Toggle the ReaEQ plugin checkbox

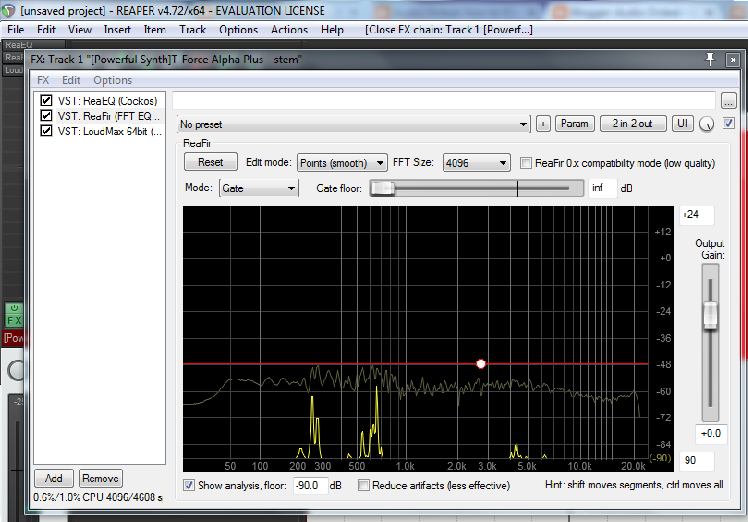pyautogui.click(x=46, y=101)
